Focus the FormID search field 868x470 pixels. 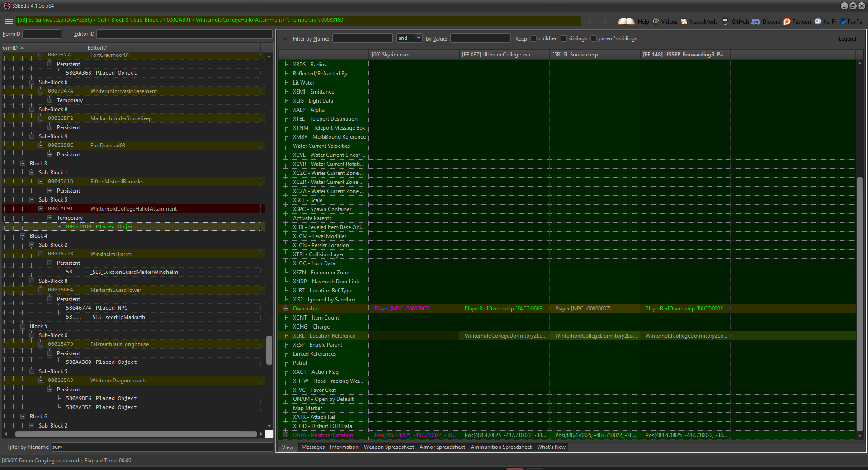tap(42, 34)
